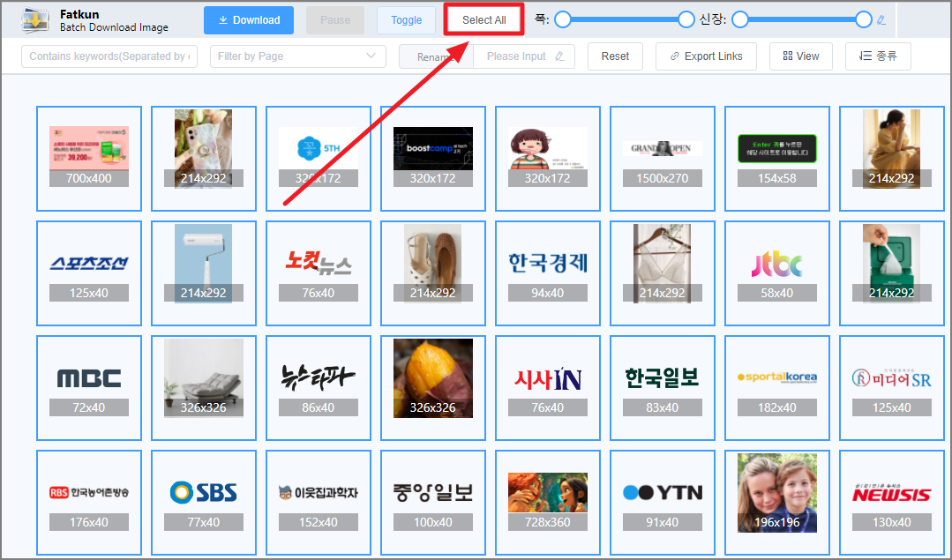Click the Toggle selection button
This screenshot has height=560, width=952.
(406, 20)
